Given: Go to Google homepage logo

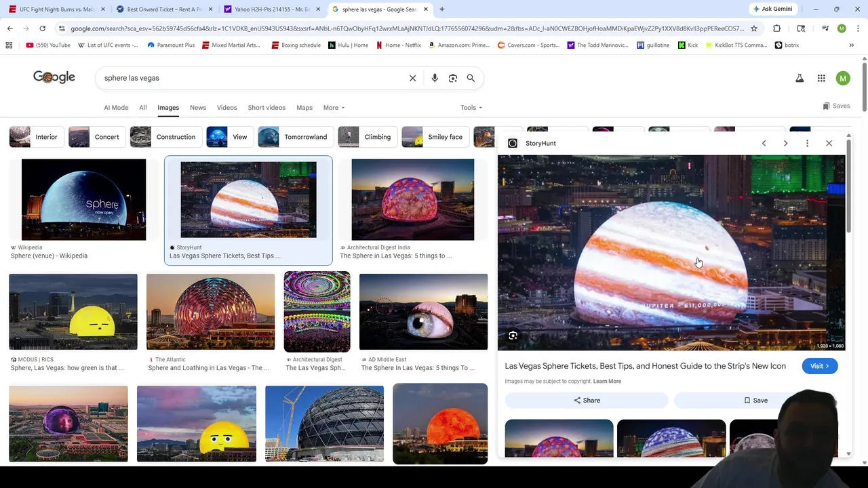Looking at the screenshot, I should pyautogui.click(x=54, y=77).
